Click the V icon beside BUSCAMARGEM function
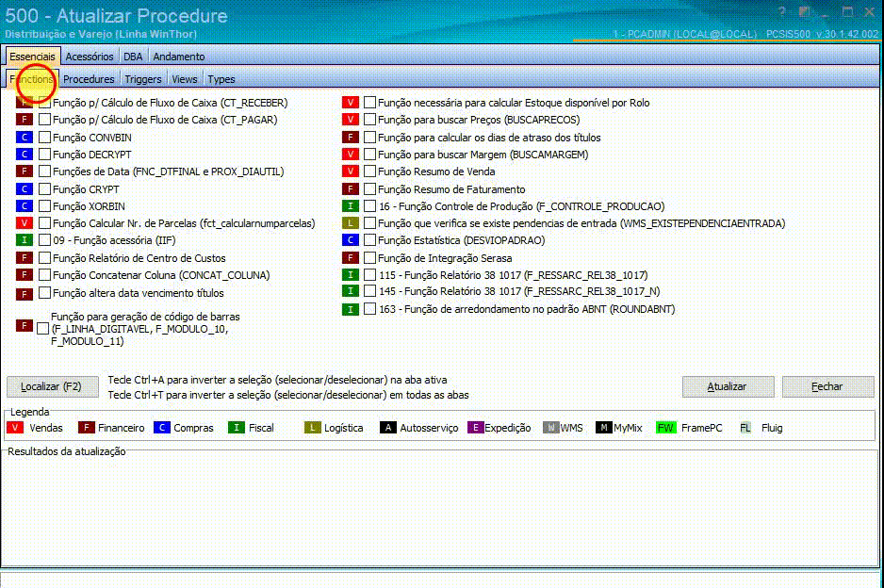Image resolution: width=884 pixels, height=588 pixels. click(350, 154)
